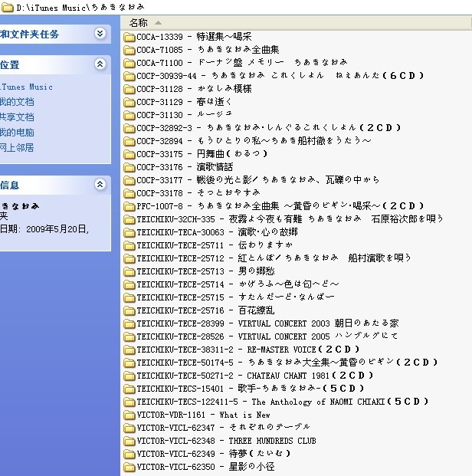Select the folder icon for COCA-71085
Image resolution: width=472 pixels, height=476 pixels.
coord(129,50)
